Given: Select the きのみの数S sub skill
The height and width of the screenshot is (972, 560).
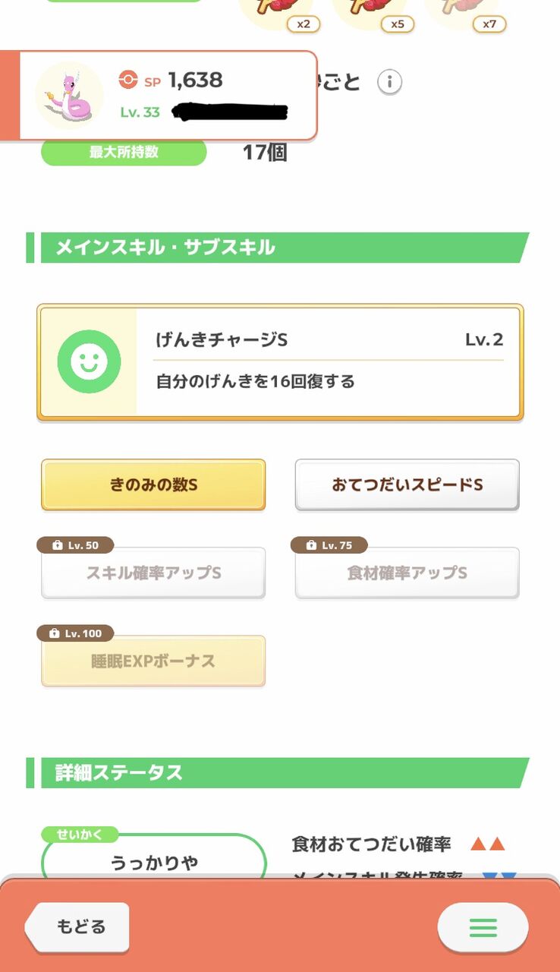Looking at the screenshot, I should (x=153, y=484).
